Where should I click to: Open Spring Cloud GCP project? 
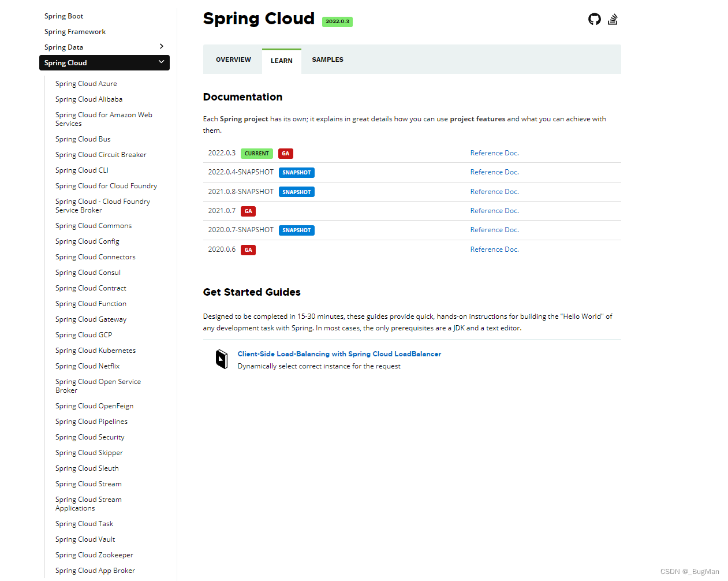[84, 335]
